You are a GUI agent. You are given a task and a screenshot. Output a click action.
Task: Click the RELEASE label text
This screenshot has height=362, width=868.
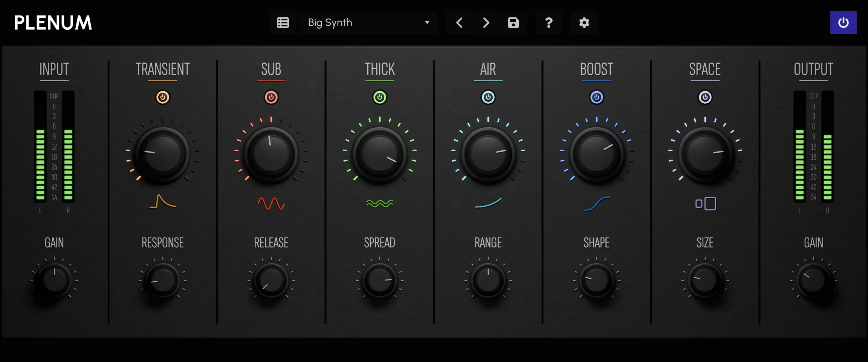[271, 243]
